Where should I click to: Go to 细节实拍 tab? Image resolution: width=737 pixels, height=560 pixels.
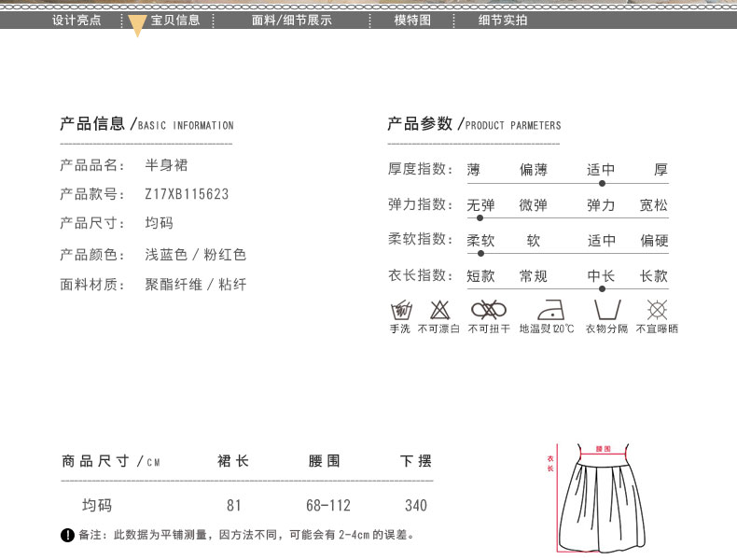pyautogui.click(x=503, y=21)
